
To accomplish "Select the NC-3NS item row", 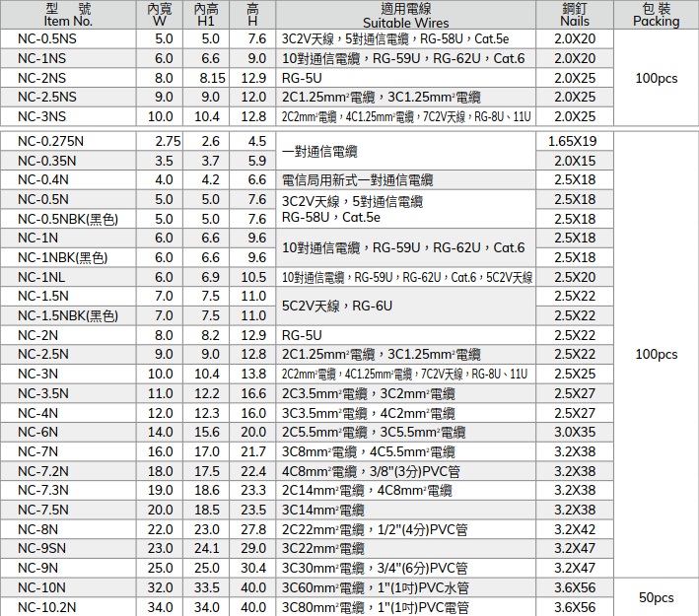I will tap(42, 116).
